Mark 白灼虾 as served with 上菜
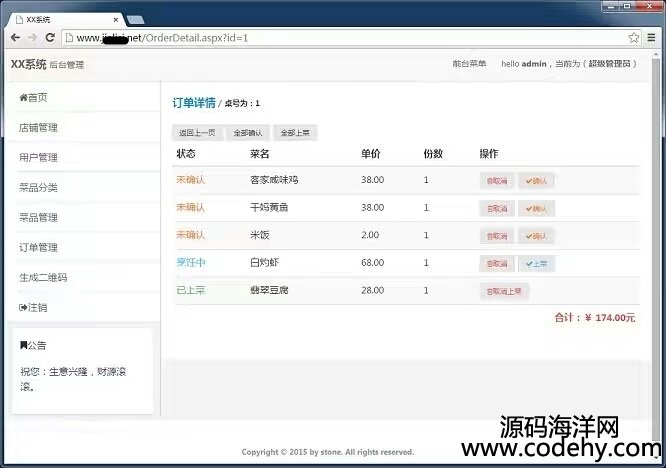Image resolution: width=666 pixels, height=468 pixels. click(536, 264)
